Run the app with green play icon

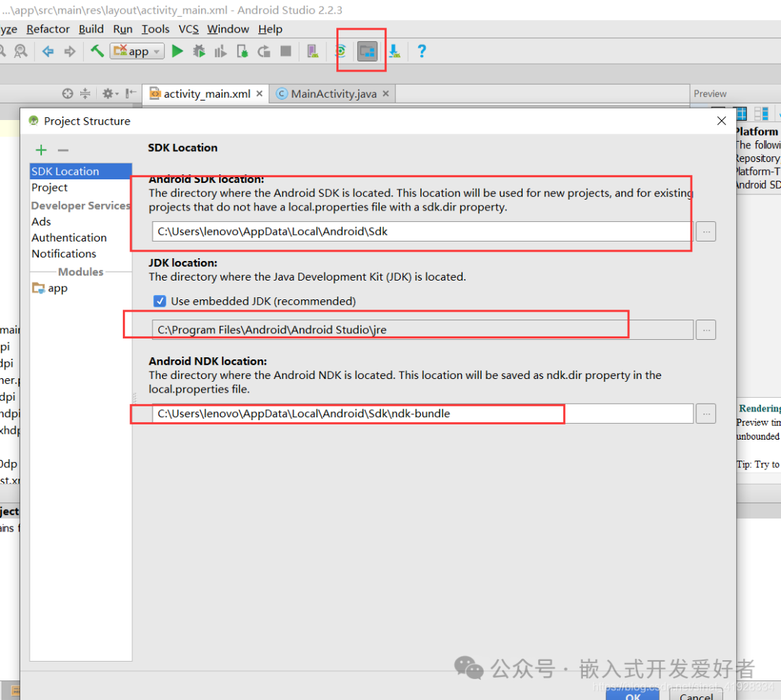(177, 51)
